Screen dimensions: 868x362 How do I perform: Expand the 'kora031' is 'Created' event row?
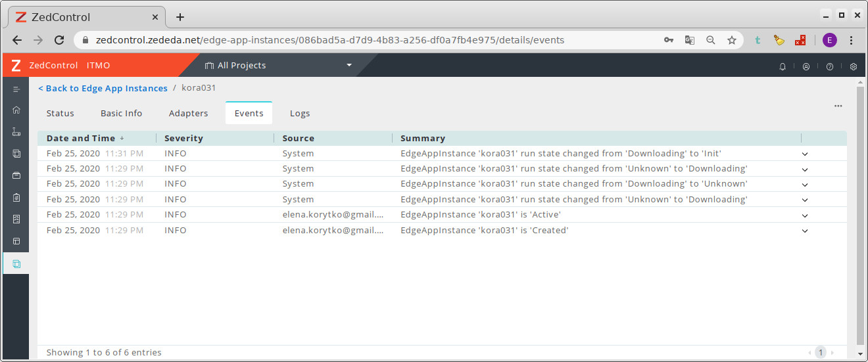pos(804,231)
